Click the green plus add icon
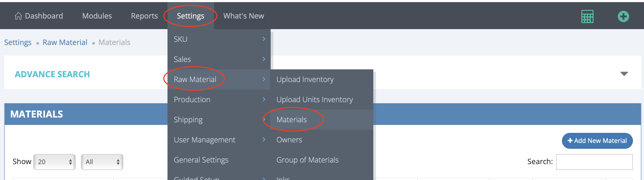Screen dimensions: 644x180 [x=623, y=16]
